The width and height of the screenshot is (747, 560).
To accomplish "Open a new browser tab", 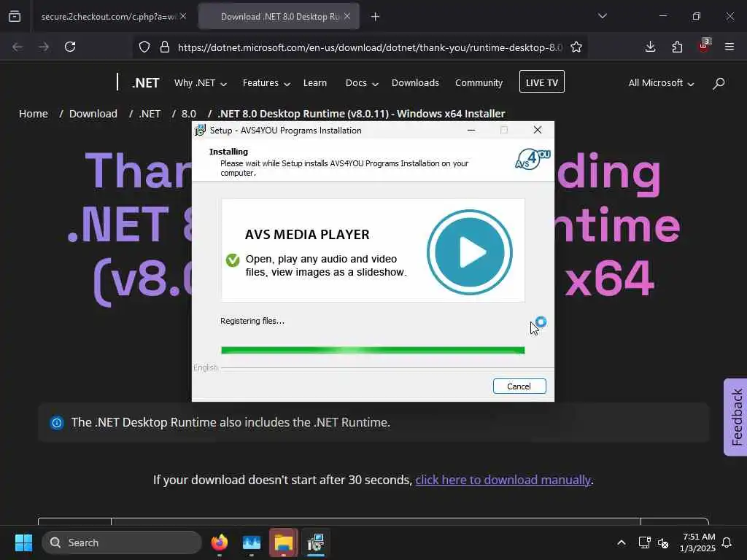I will click(376, 17).
